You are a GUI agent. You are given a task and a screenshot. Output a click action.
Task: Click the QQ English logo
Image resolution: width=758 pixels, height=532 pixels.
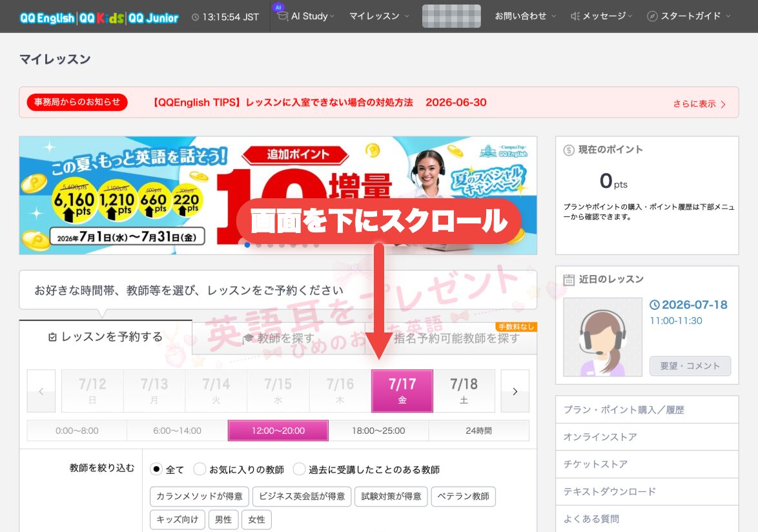(47, 18)
